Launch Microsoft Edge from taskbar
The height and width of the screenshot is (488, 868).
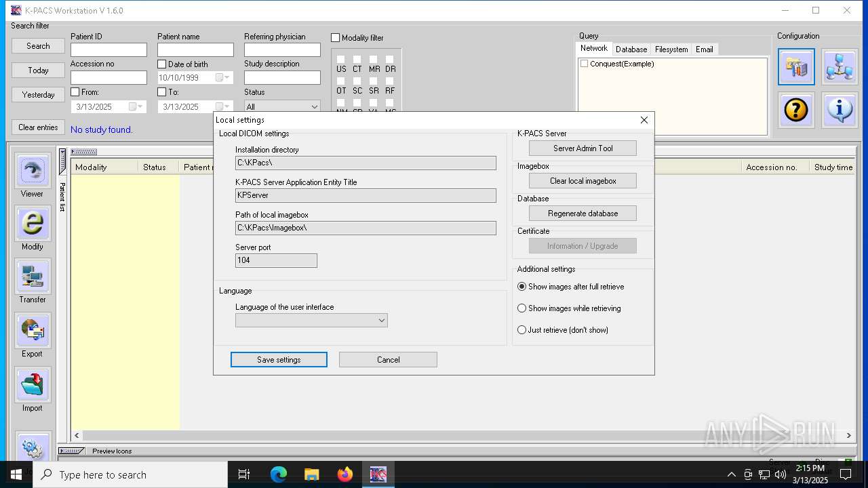(x=279, y=474)
